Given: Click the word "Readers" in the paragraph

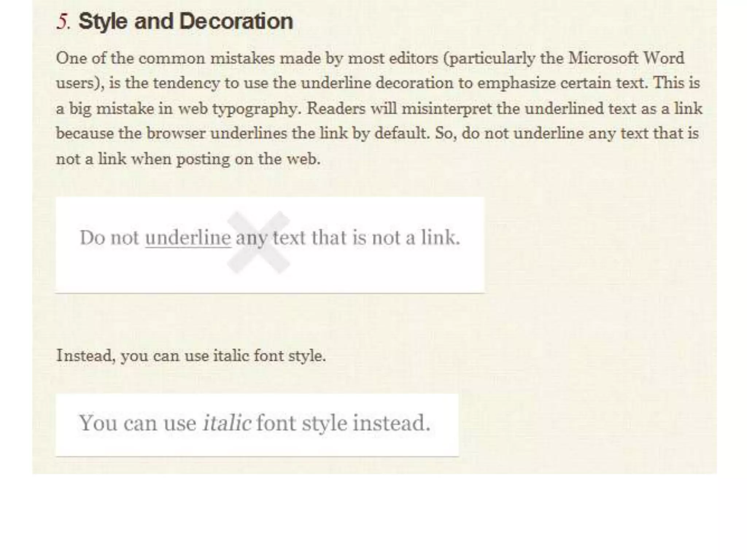Looking at the screenshot, I should point(336,108).
